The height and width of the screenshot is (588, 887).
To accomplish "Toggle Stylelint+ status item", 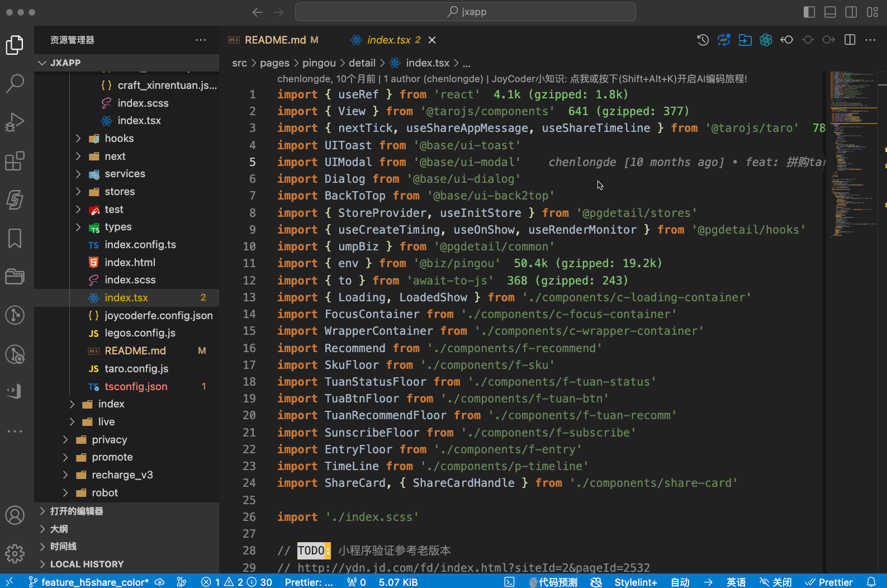I will pyautogui.click(x=635, y=582).
